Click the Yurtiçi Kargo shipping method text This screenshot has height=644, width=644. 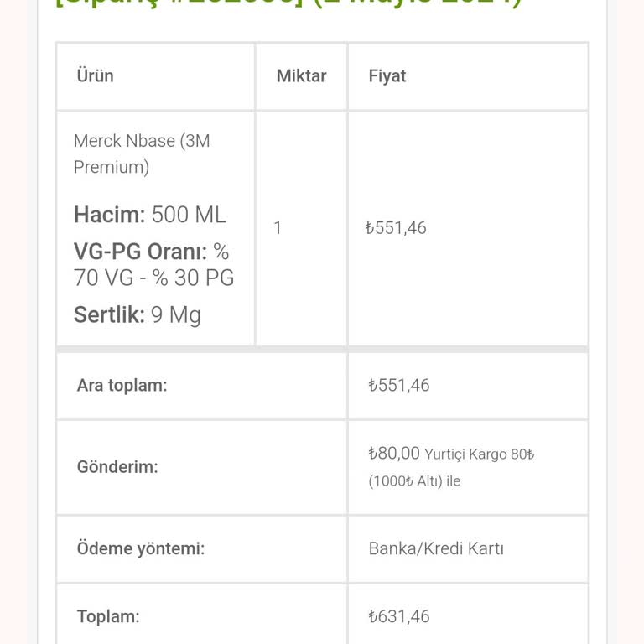[479, 454]
